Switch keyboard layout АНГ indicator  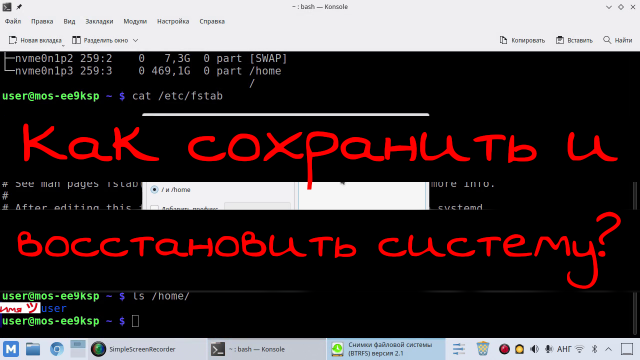point(564,349)
